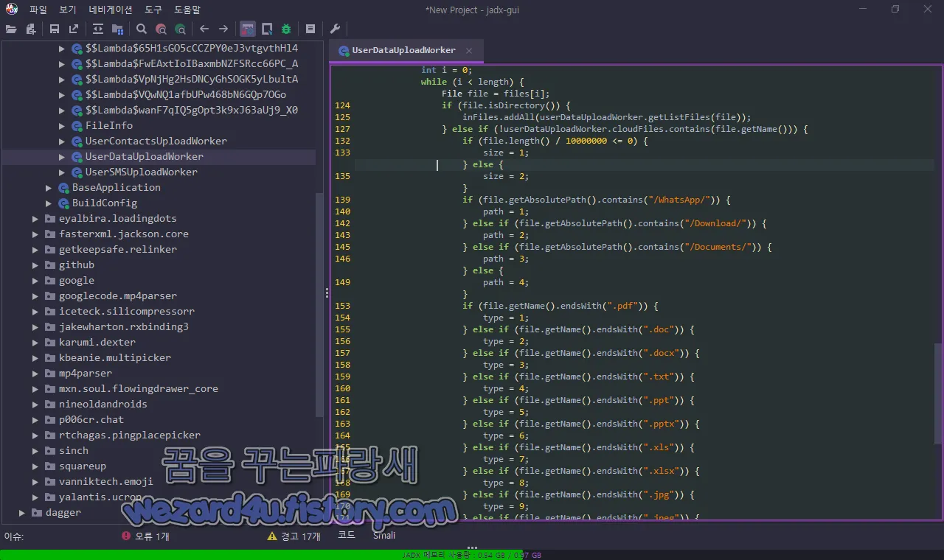The width and height of the screenshot is (944, 560).
Task: Click the export project icon in toolbar
Action: (74, 29)
